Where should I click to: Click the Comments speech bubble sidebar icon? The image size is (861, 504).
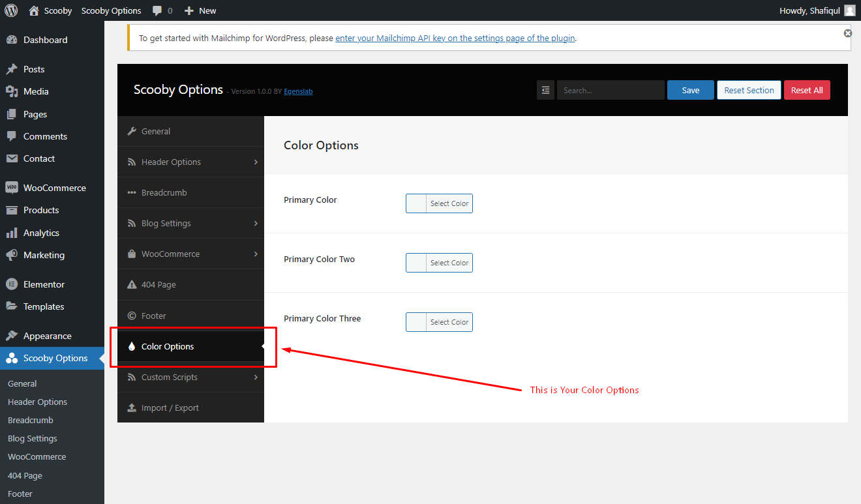coord(12,136)
